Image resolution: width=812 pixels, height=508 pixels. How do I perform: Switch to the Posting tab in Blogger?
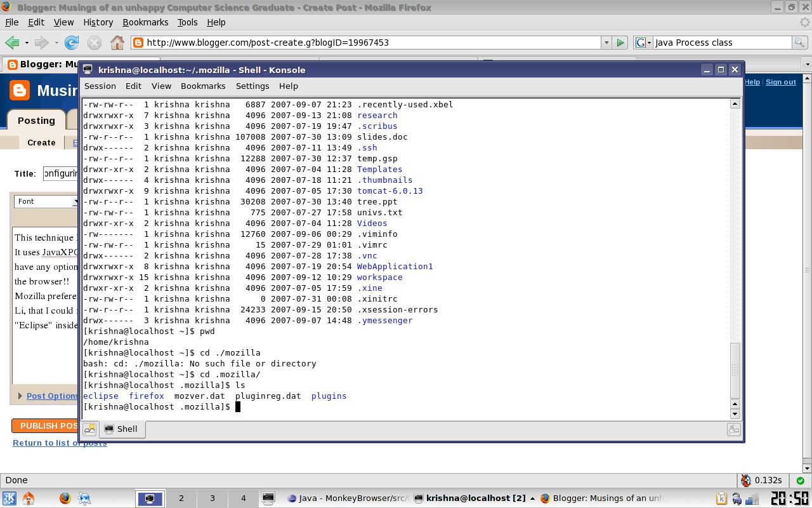pyautogui.click(x=36, y=121)
